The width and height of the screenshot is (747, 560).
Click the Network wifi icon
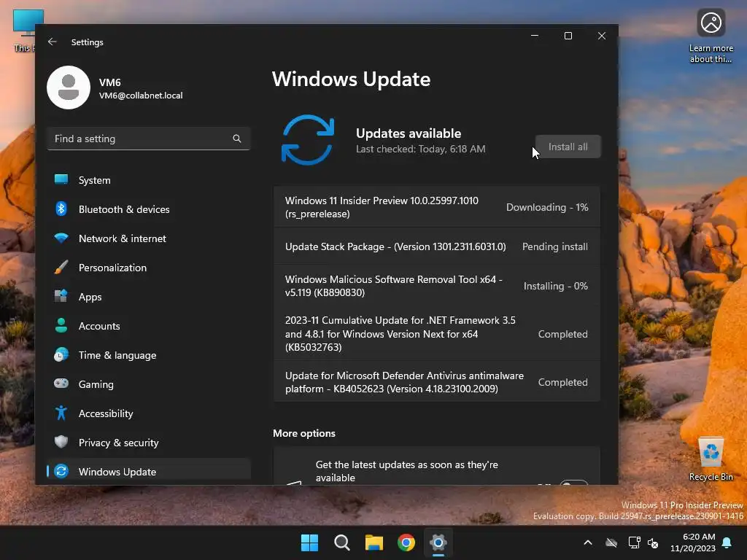point(61,238)
